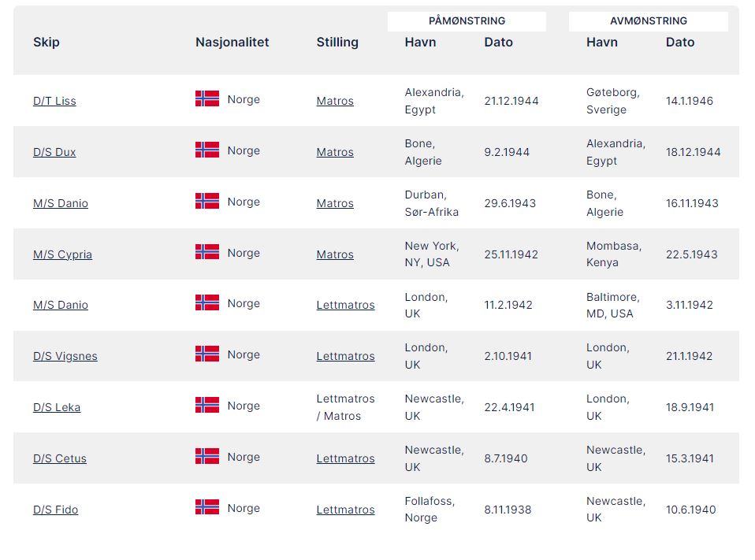Click the flag icon in the D/S Vigsnes row
Screen dimensions: 755x560
(207, 354)
